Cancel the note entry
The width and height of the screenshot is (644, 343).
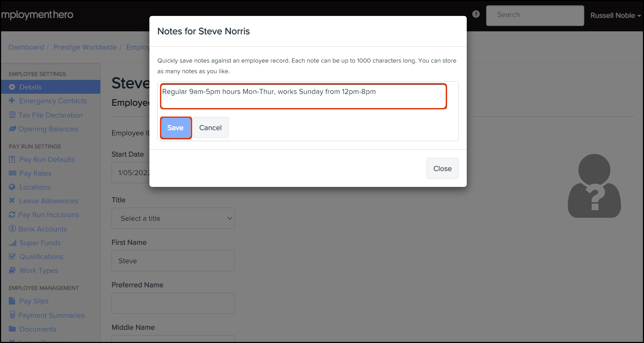point(210,128)
